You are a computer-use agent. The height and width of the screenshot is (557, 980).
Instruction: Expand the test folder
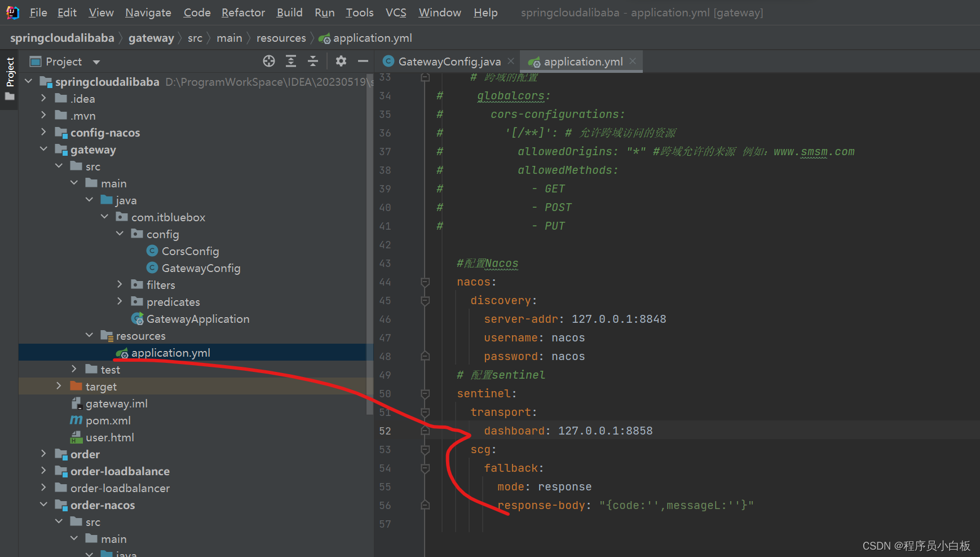pos(74,369)
